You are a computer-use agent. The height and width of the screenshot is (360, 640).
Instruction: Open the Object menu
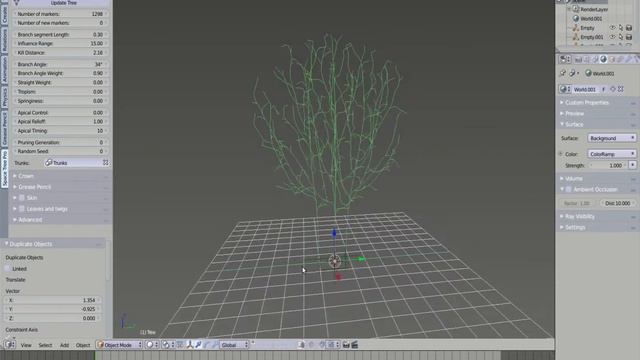click(83, 345)
